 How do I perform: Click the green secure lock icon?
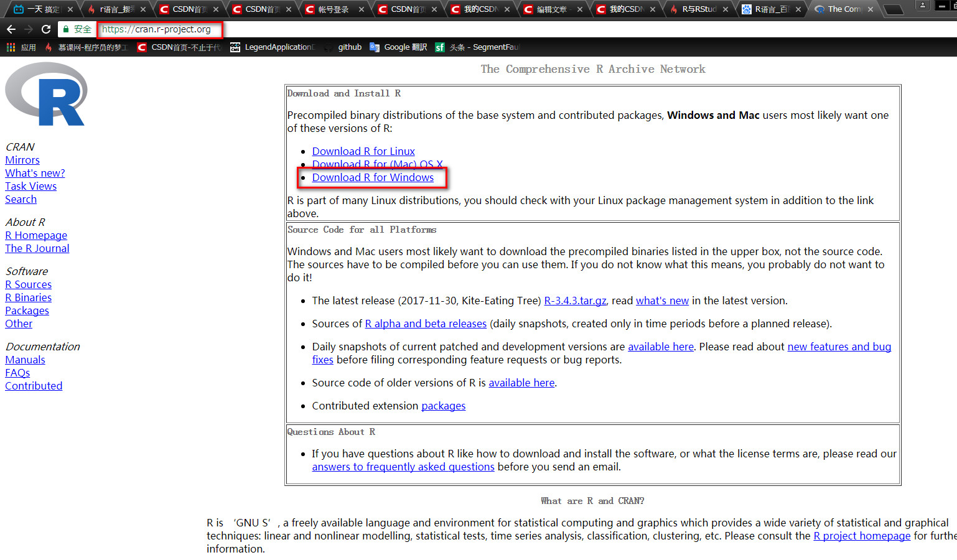[66, 29]
